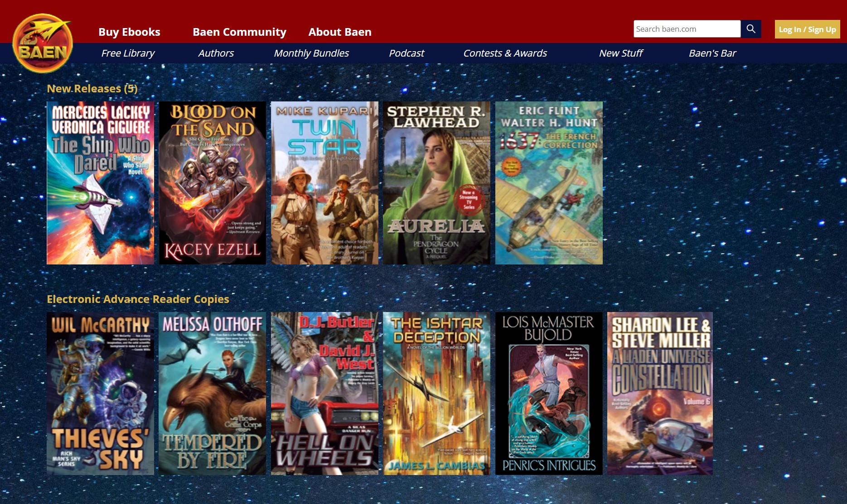Image resolution: width=847 pixels, height=504 pixels.
Task: Open Twin Star by Mike Kupari
Action: coord(324,182)
